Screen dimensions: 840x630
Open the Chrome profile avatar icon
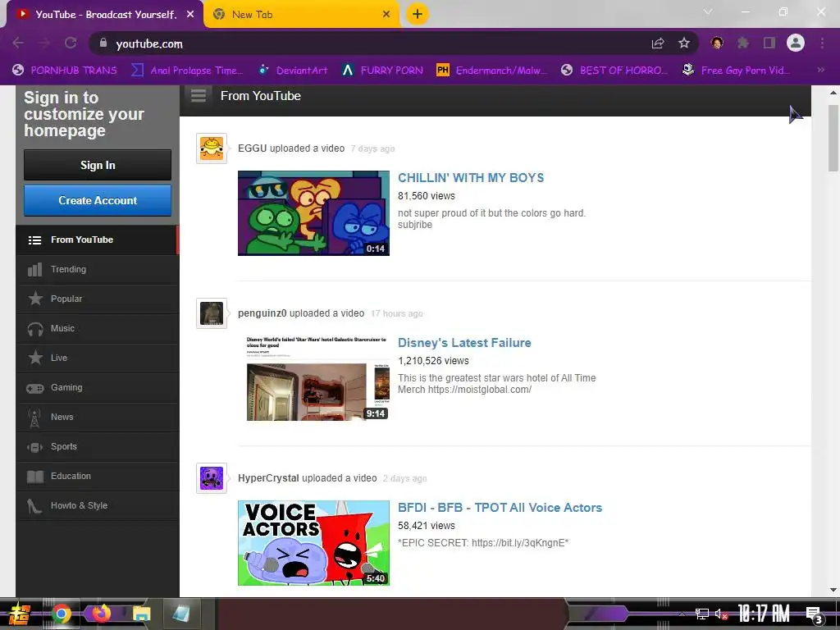click(x=796, y=43)
